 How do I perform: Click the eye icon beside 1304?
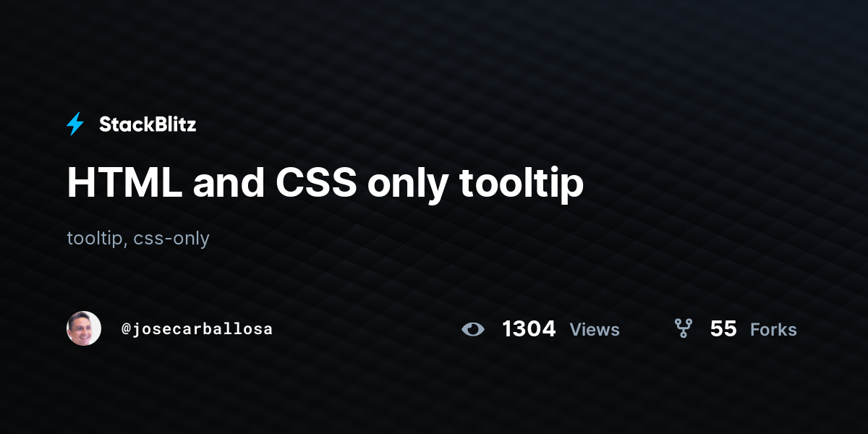pos(473,329)
